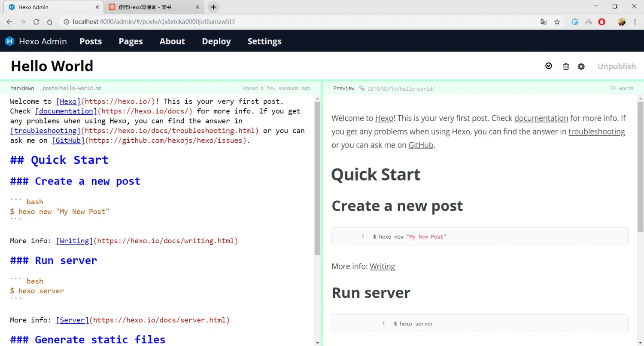Go to the About section
Screen dimensions: 644x346
172,41
